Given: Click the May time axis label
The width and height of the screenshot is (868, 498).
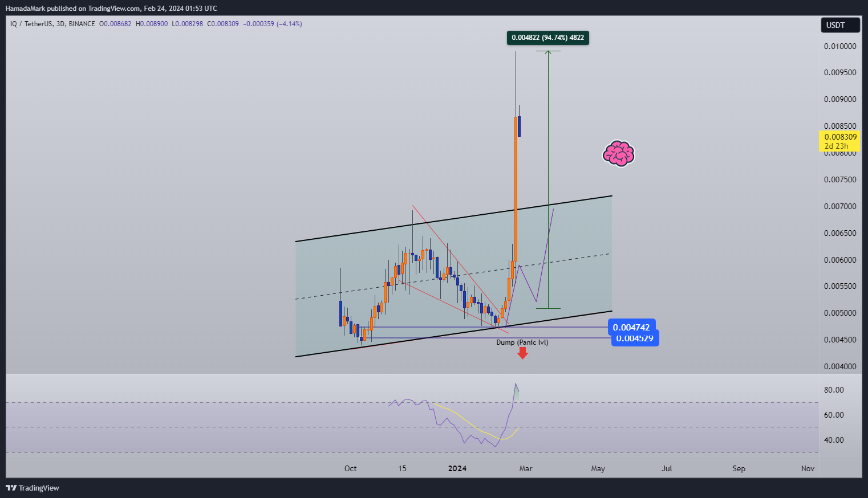Looking at the screenshot, I should pyautogui.click(x=598, y=468).
